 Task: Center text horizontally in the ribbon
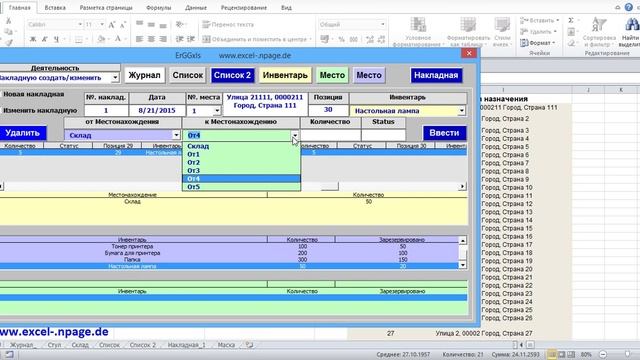click(151, 39)
